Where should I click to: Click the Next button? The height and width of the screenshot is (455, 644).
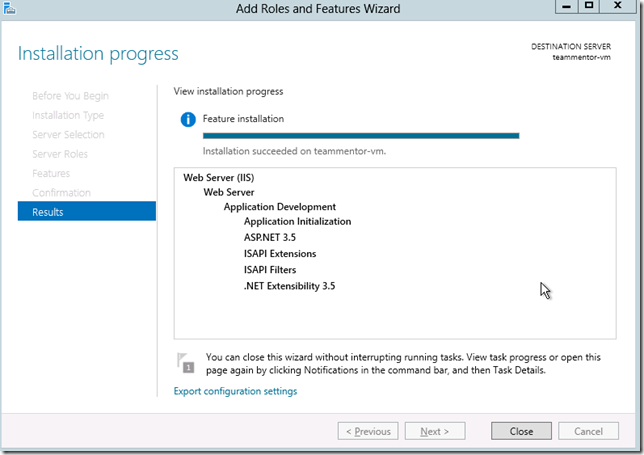click(435, 431)
